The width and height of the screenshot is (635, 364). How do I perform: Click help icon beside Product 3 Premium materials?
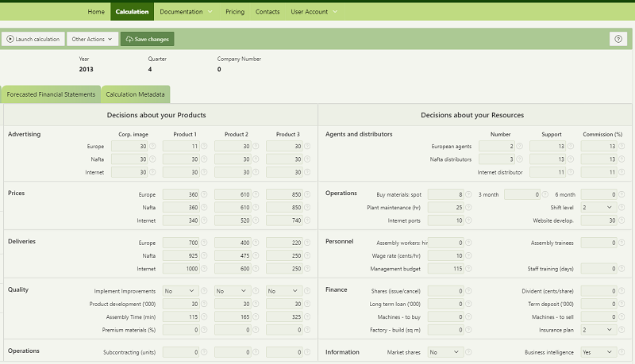(307, 330)
